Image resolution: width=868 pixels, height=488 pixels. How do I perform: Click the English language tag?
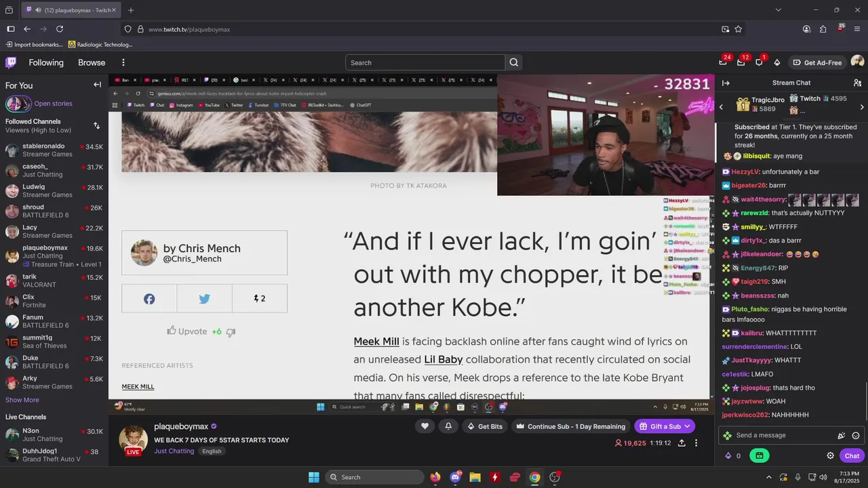[x=212, y=451]
